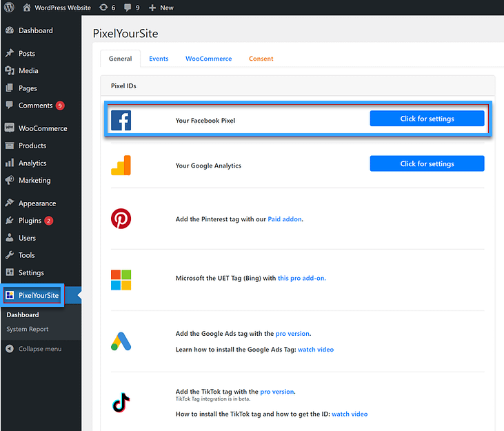Click the Microsoft logo icon
504x431 pixels.
[x=121, y=279]
